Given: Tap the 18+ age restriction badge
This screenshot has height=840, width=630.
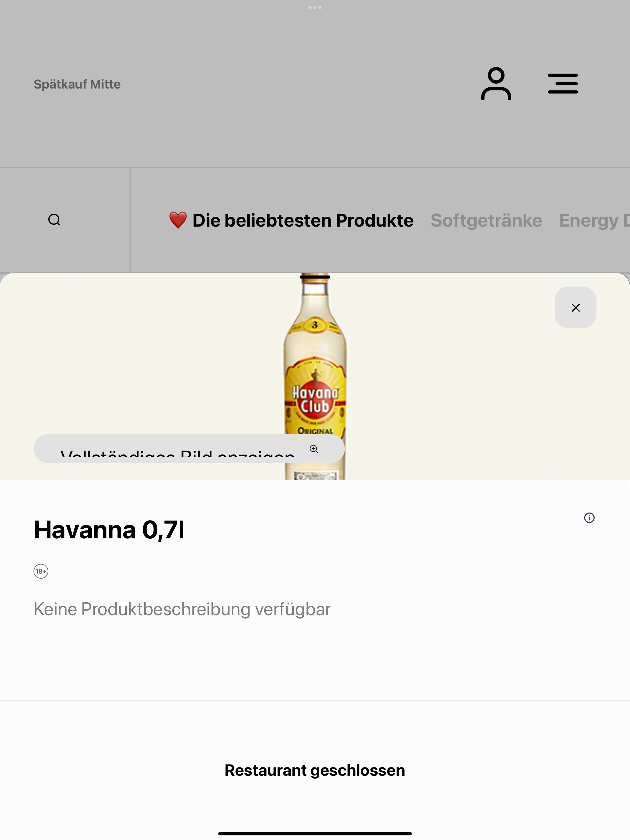Looking at the screenshot, I should click(41, 571).
